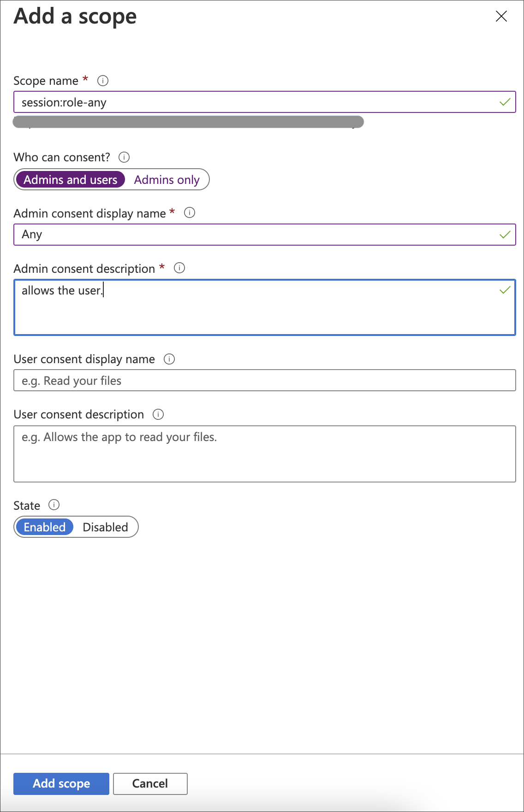524x812 pixels.
Task: Cancel adding the scope
Action: [x=150, y=783]
